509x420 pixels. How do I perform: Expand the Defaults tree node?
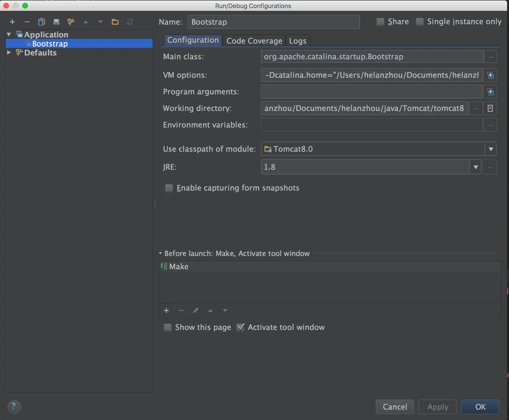pyautogui.click(x=9, y=53)
